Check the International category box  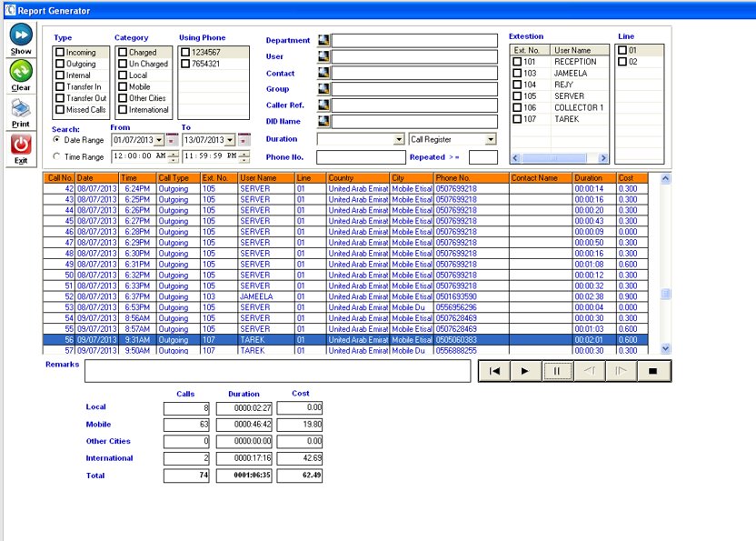123,109
